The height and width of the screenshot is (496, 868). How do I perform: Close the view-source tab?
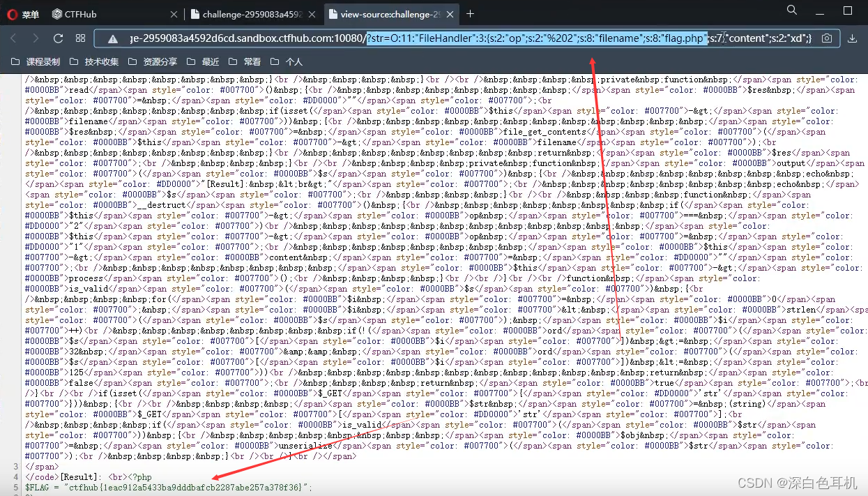pos(450,14)
